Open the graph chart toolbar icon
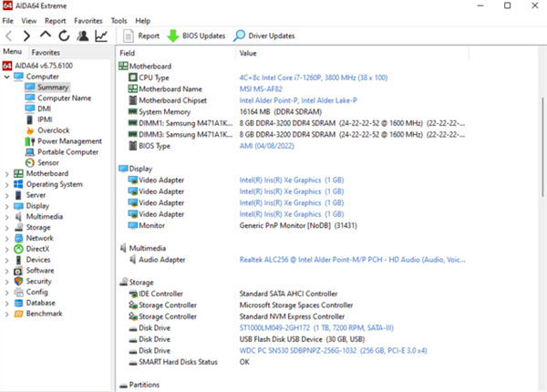 (x=102, y=36)
